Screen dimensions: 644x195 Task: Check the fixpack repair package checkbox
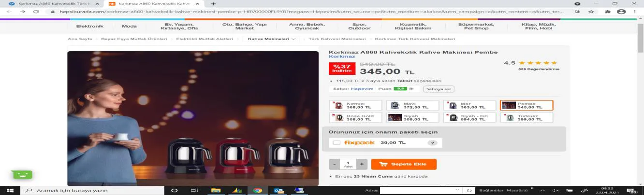[337, 143]
